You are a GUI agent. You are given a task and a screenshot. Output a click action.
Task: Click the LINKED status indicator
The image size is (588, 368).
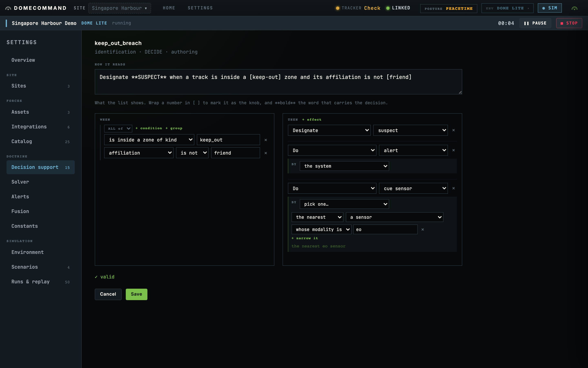coord(398,8)
